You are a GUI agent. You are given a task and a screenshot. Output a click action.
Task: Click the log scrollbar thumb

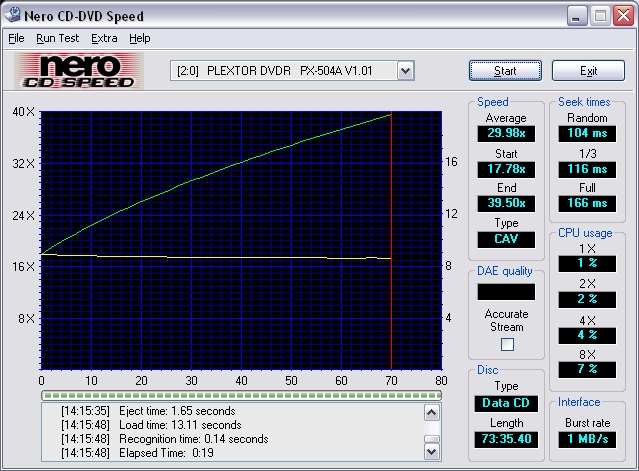[x=432, y=439]
